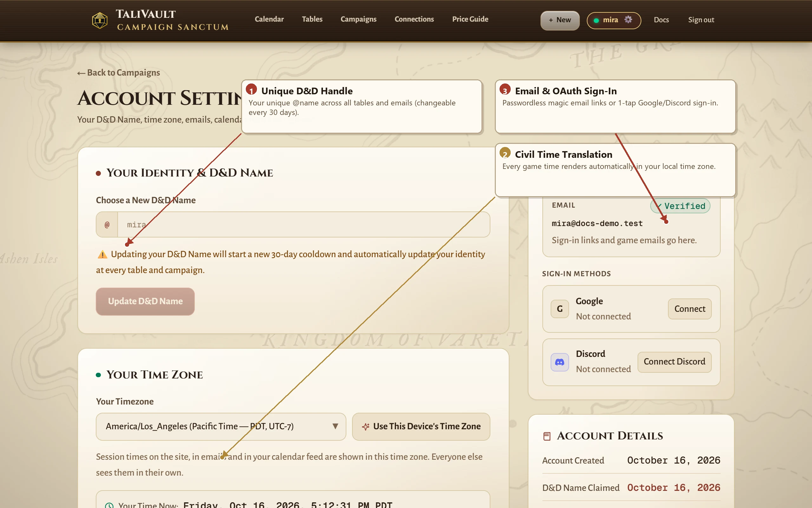Click the Your Time Now readout
This screenshot has height=508, width=812.
click(288, 505)
